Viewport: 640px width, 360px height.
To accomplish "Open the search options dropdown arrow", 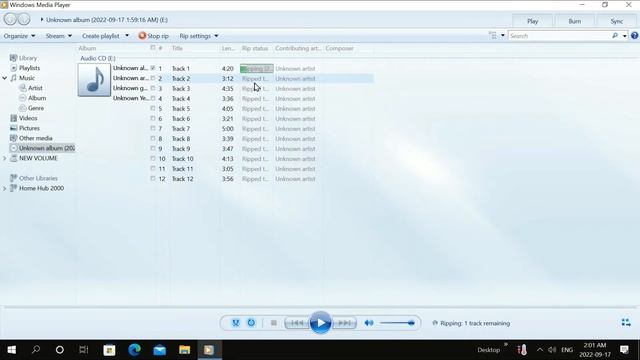I will point(624,36).
